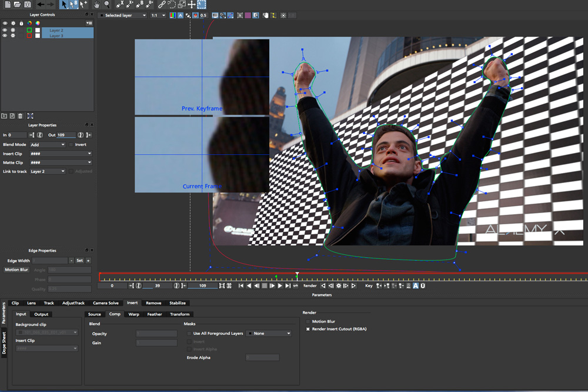Open the Blend Mode 'Add' dropdown
Image resolution: width=588 pixels, height=392 pixels.
(x=48, y=145)
